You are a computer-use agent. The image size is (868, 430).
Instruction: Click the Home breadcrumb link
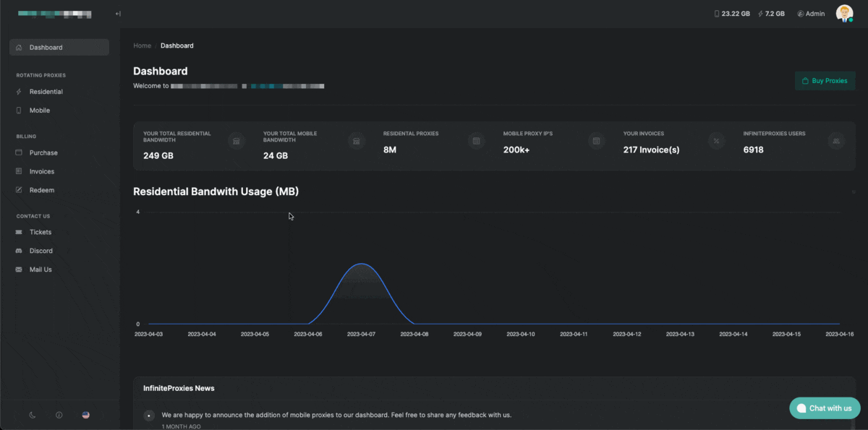[x=142, y=46]
